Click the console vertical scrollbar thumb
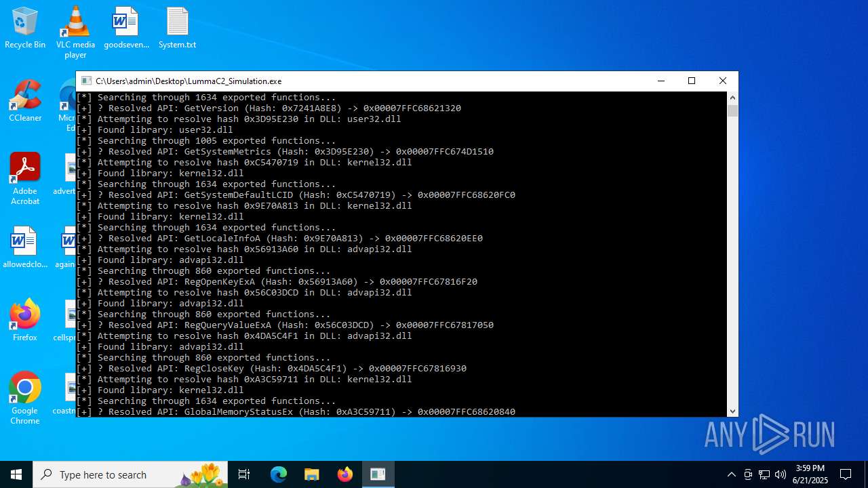 point(732,110)
